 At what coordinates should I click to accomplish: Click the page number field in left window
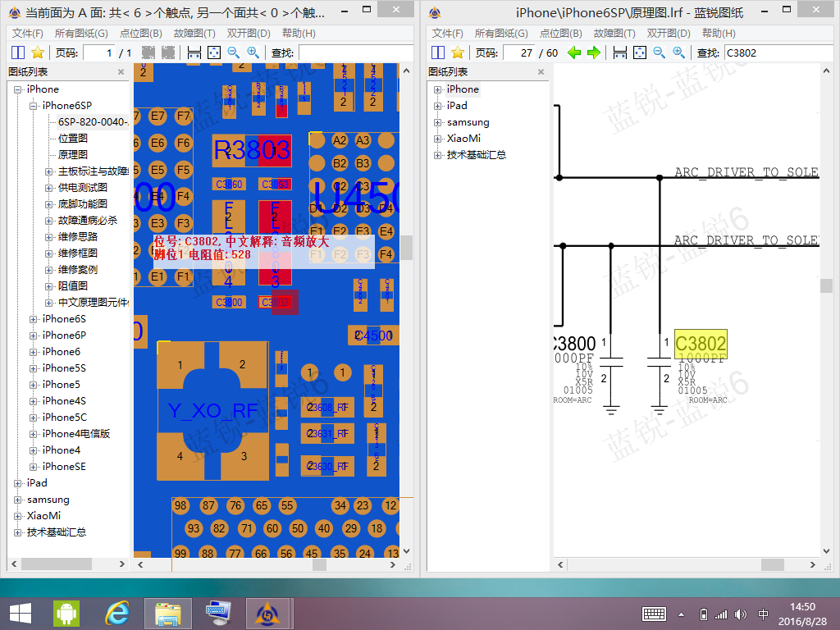98,52
